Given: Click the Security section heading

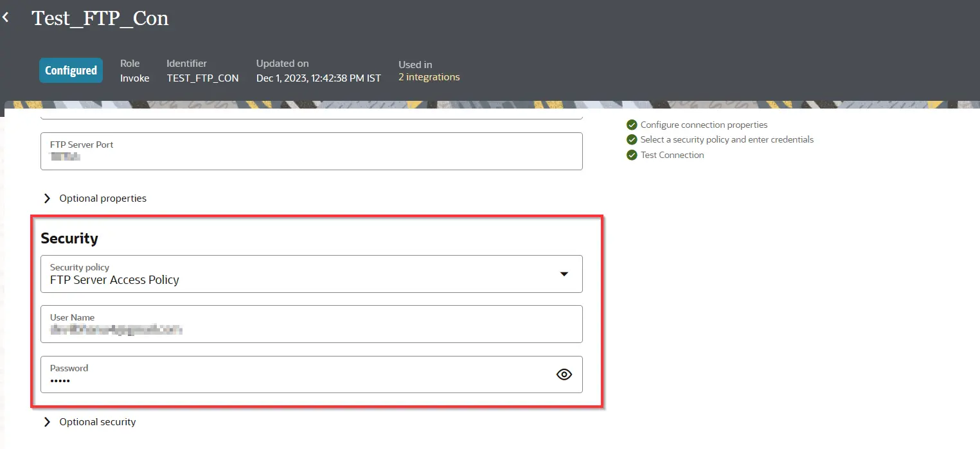Looking at the screenshot, I should pyautogui.click(x=69, y=238).
